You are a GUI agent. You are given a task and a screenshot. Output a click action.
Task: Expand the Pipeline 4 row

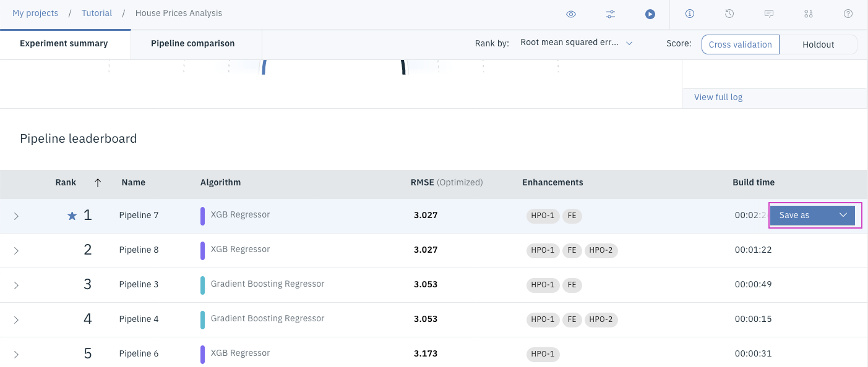pos(16,319)
